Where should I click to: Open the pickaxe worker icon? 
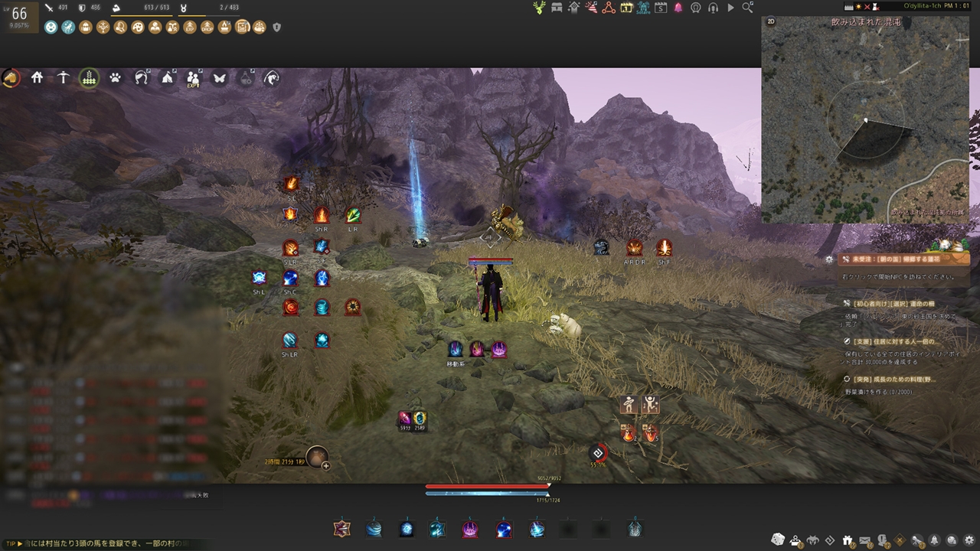click(63, 77)
